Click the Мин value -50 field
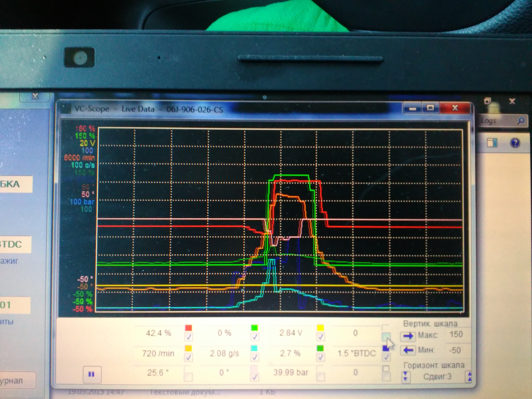This screenshot has width=532, height=399. (455, 350)
